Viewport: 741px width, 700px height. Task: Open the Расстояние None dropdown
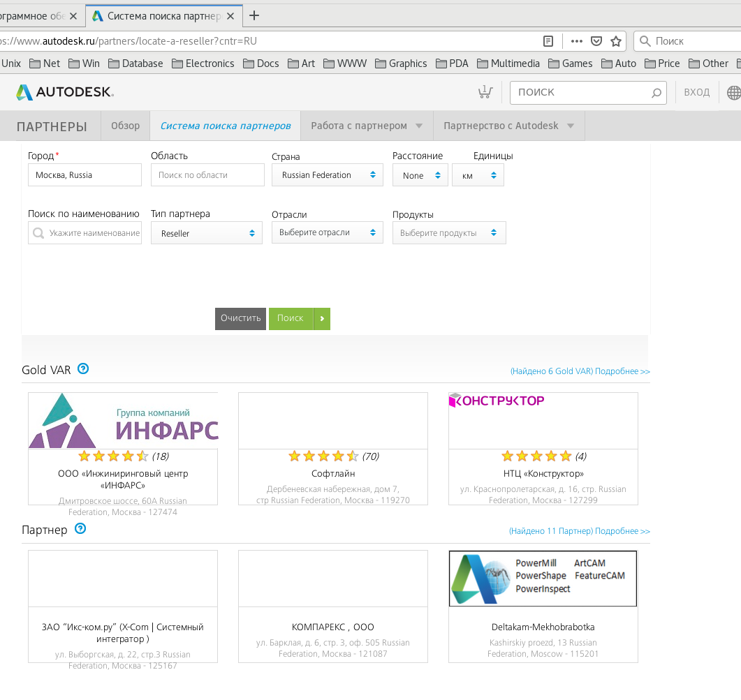pyautogui.click(x=420, y=174)
